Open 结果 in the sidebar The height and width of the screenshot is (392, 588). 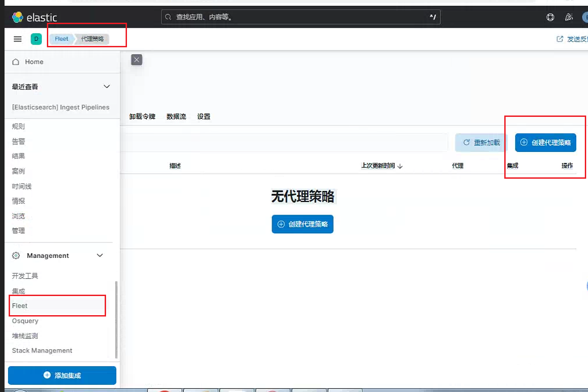[x=19, y=156]
